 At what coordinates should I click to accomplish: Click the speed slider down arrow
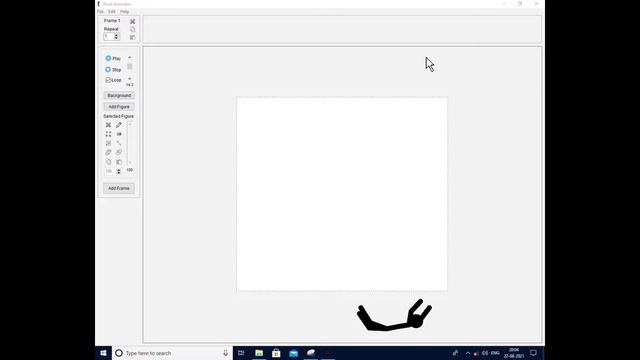click(129, 78)
